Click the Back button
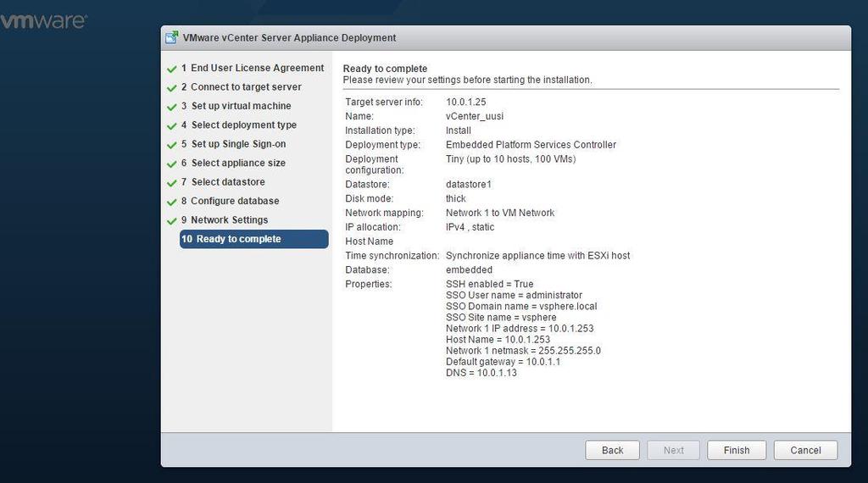The height and width of the screenshot is (483, 868). [612, 450]
